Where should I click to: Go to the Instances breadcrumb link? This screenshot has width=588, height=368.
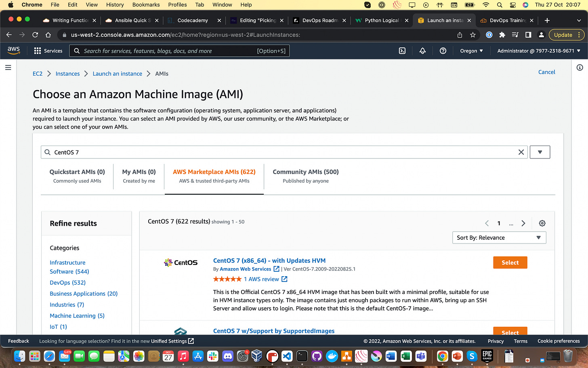tap(67, 74)
